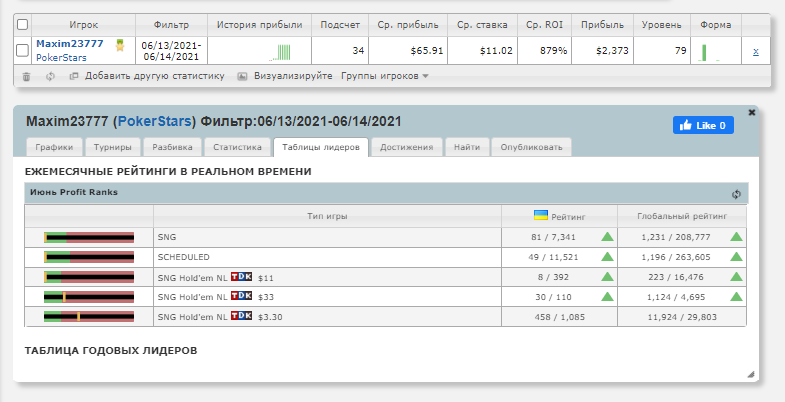Screen dimensions: 785x402
Task: Open the Группы игроков dropdown
Action: [384, 76]
